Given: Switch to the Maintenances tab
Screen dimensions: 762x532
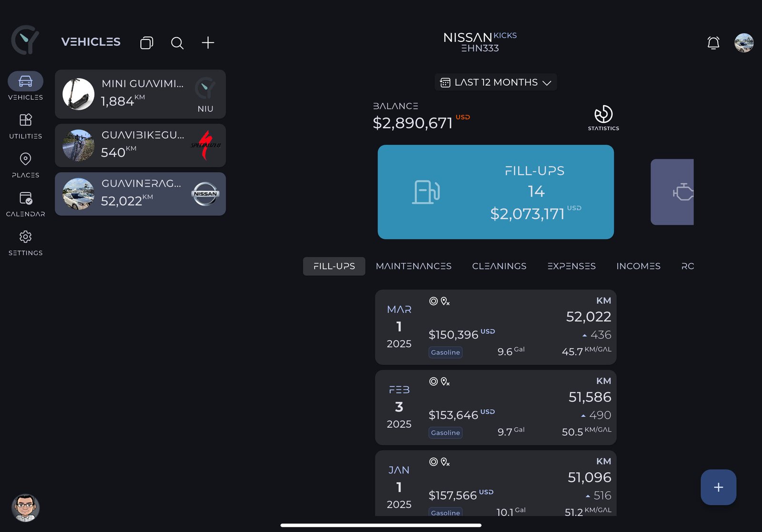Looking at the screenshot, I should coord(413,266).
